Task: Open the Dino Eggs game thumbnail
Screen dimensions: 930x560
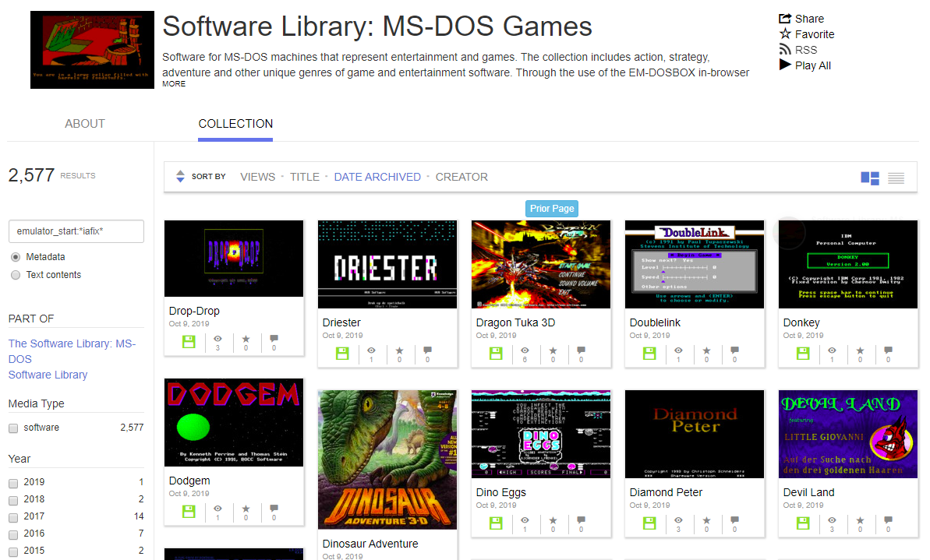Action: coord(541,434)
